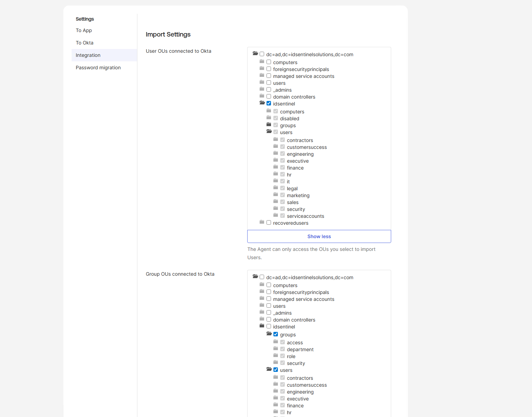Check managed service accounts checkbox in User OUs
The width and height of the screenshot is (532, 417).
pyautogui.click(x=269, y=76)
